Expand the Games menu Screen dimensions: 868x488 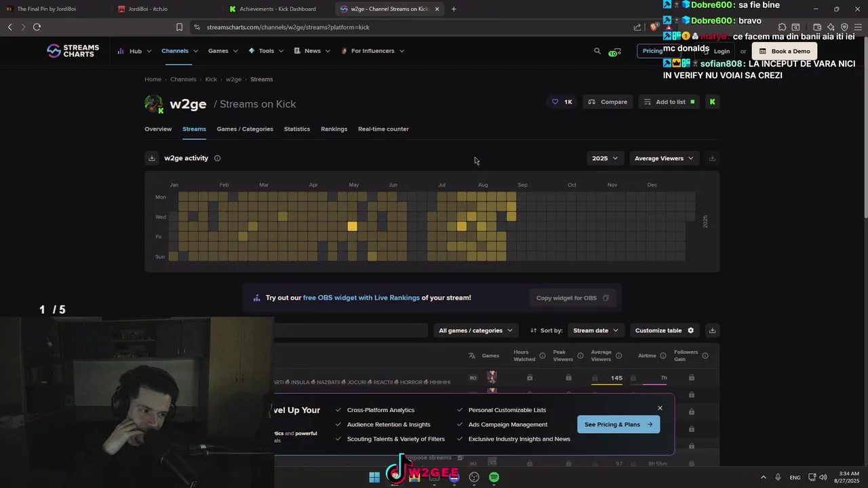coord(223,51)
